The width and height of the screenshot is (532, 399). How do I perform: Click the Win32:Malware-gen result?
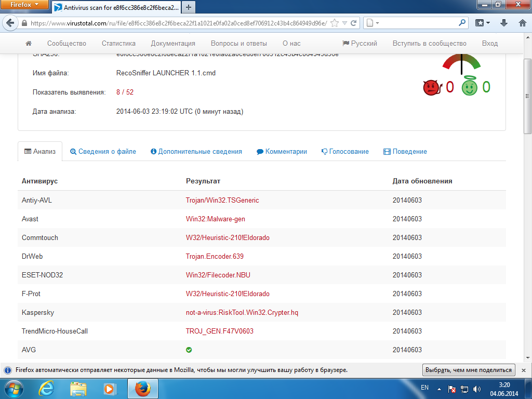(x=216, y=219)
